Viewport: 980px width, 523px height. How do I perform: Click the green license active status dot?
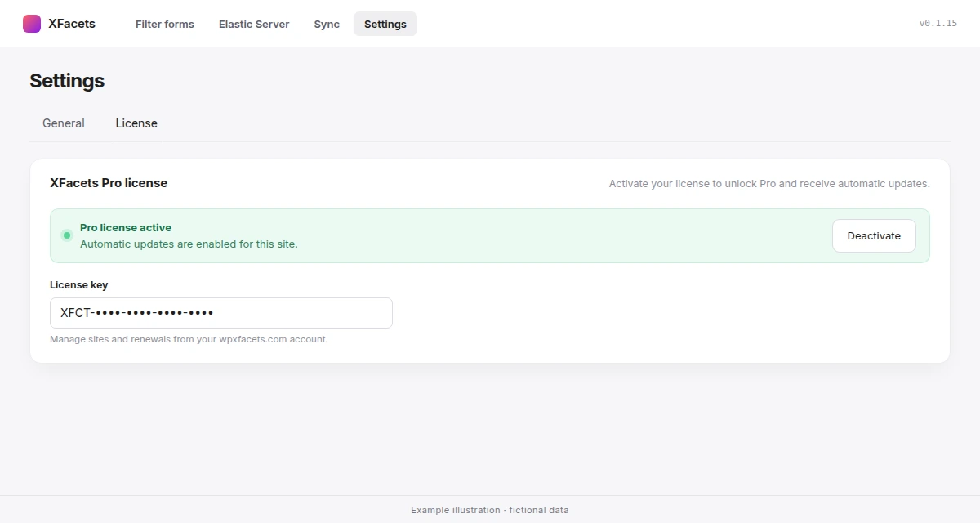(x=67, y=235)
